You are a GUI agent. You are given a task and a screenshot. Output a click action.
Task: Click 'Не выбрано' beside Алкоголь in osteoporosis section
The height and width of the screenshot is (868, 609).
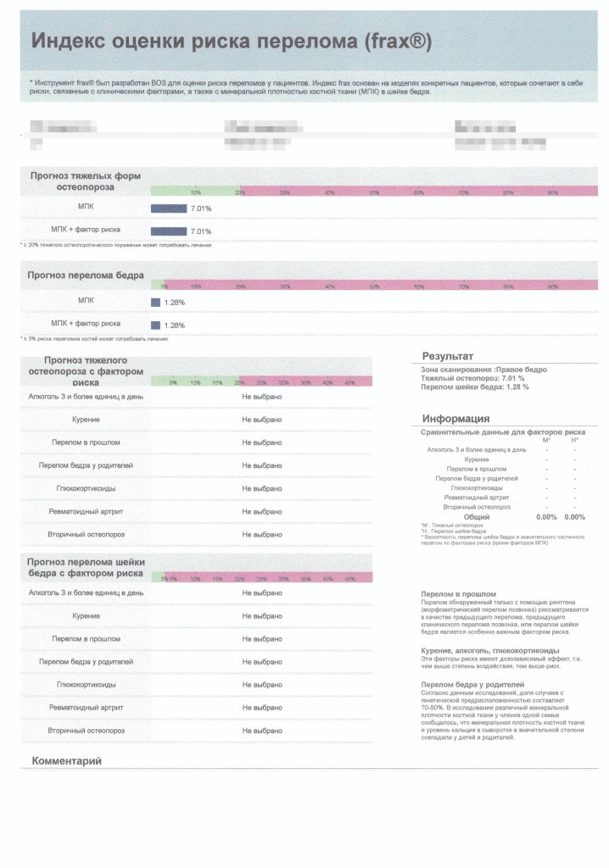(261, 397)
